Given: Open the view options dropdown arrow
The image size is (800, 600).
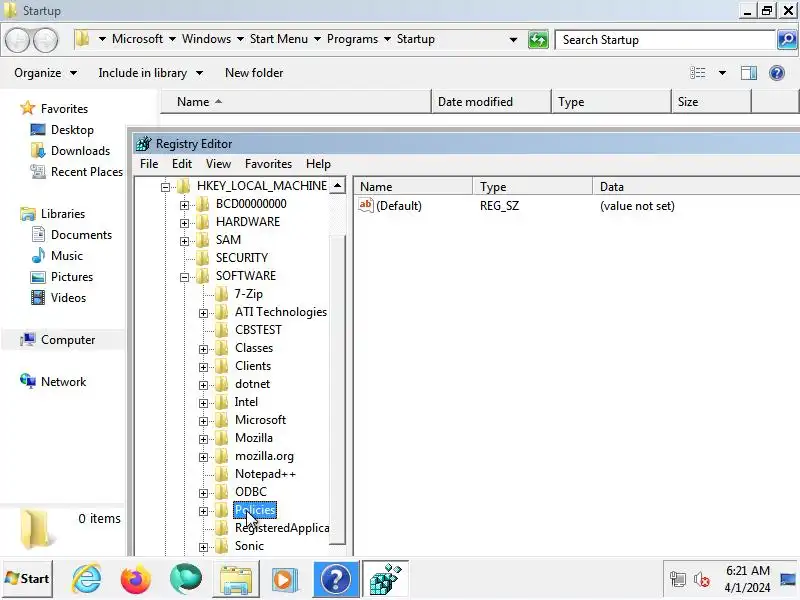Looking at the screenshot, I should pyautogui.click(x=722, y=73).
